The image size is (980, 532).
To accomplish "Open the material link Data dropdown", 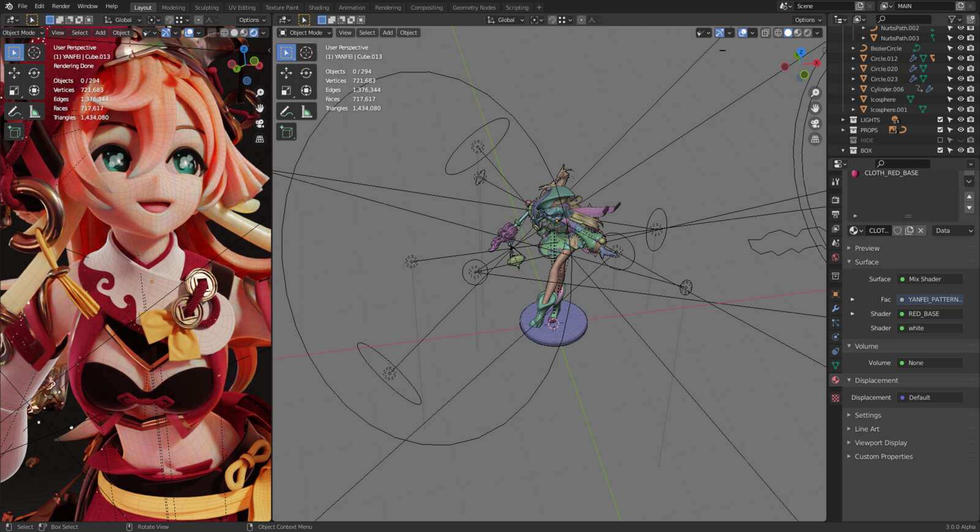I will [953, 230].
